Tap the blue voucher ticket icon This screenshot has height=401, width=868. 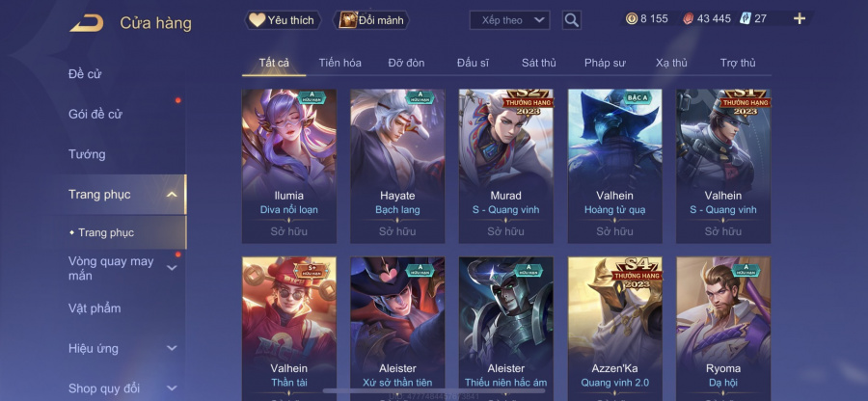pyautogui.click(x=746, y=19)
